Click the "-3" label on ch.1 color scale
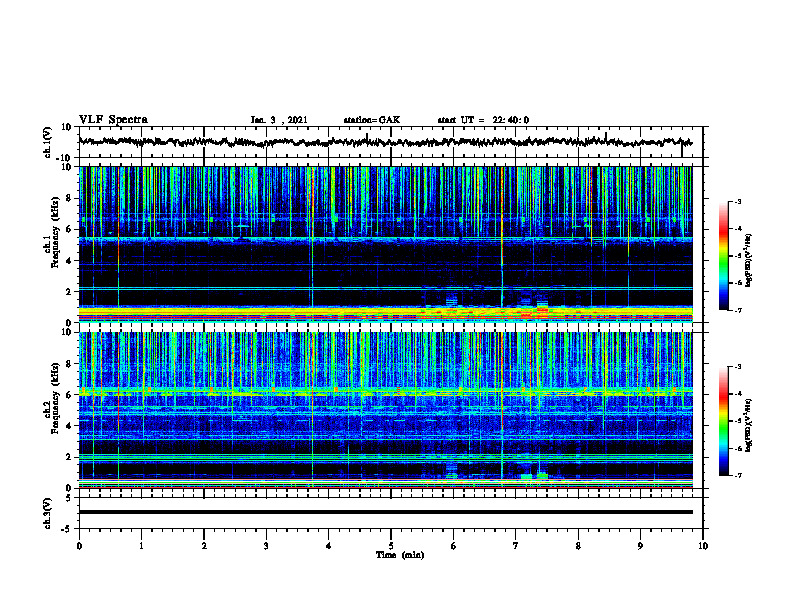Image resolution: width=792 pixels, height=612 pixels. [737, 201]
